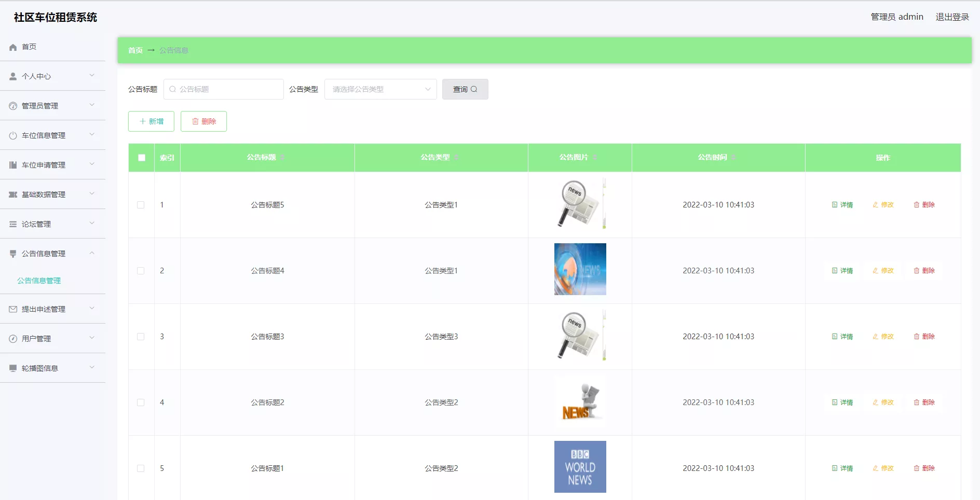This screenshot has width=980, height=500.
Task: Expand the 轮播图信息 menu chevron
Action: point(92,368)
